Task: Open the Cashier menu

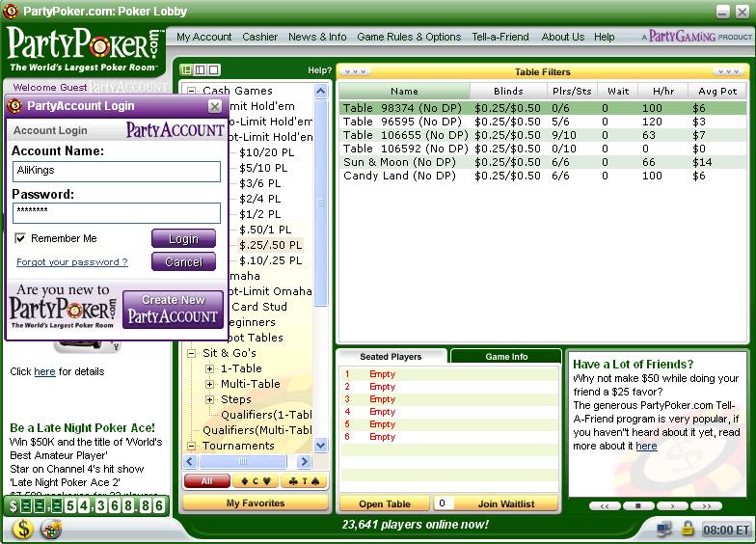Action: pyautogui.click(x=260, y=37)
